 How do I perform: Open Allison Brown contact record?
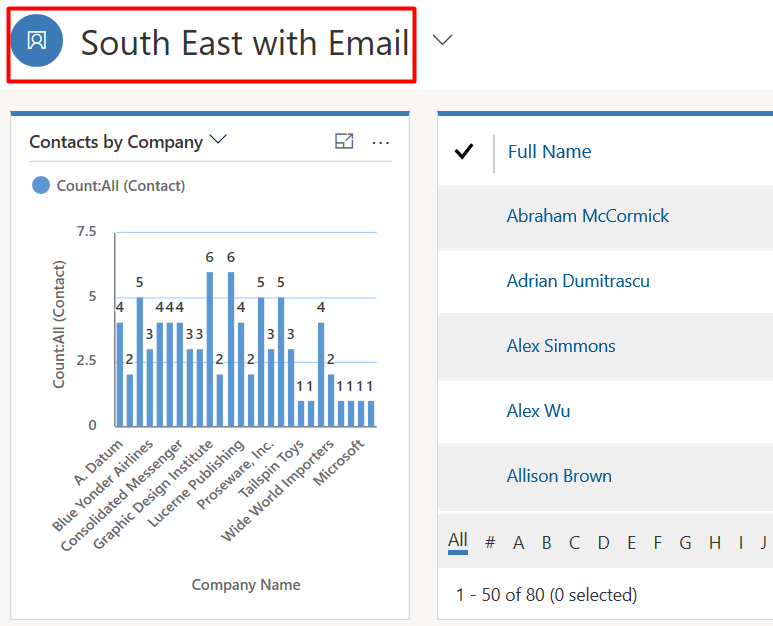pyautogui.click(x=558, y=476)
